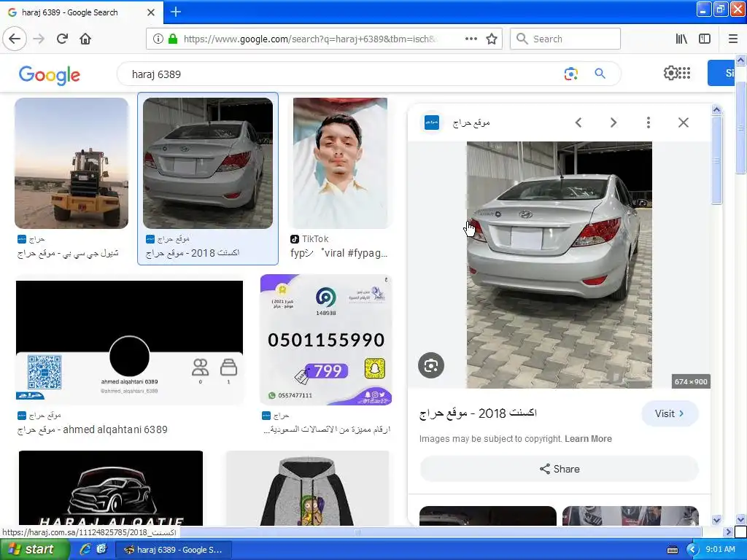
Task: Open the browser hamburger menu
Action: pyautogui.click(x=733, y=39)
